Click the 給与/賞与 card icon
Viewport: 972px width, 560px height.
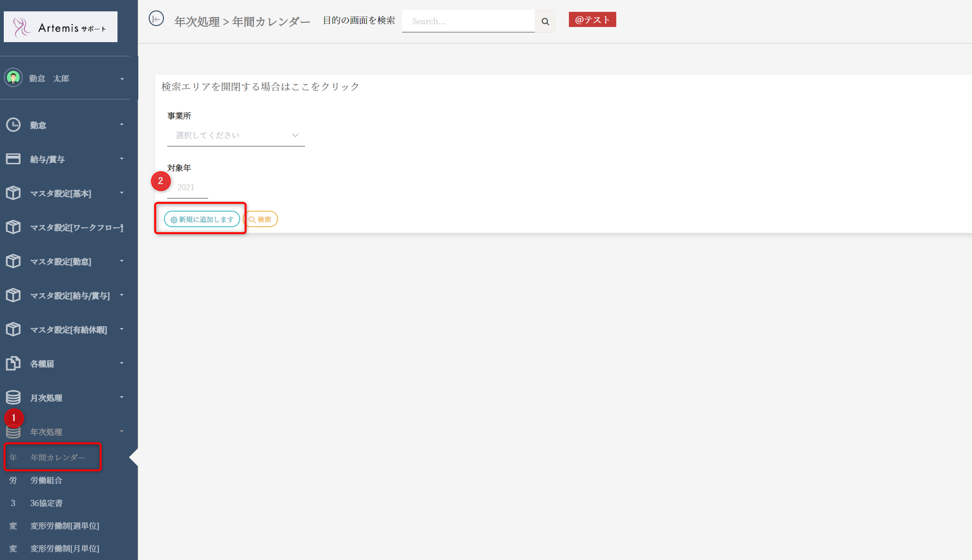(x=13, y=159)
